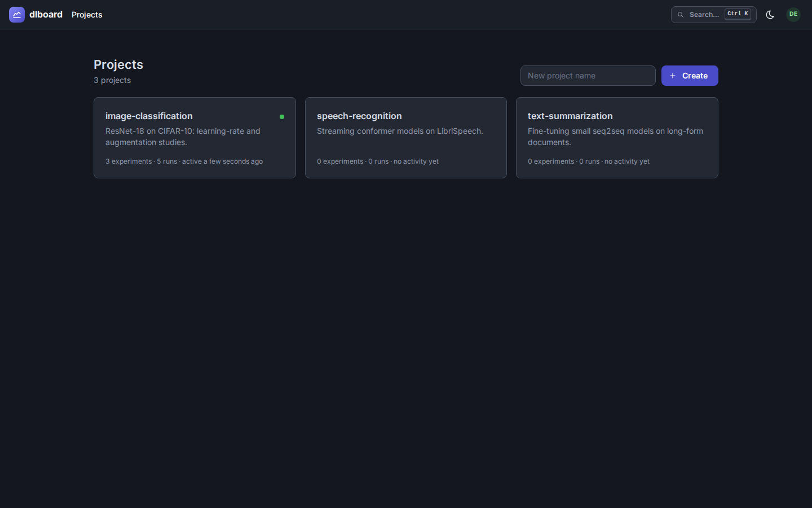Image resolution: width=812 pixels, height=508 pixels.
Task: Open the text-summarization project
Action: [x=617, y=138]
